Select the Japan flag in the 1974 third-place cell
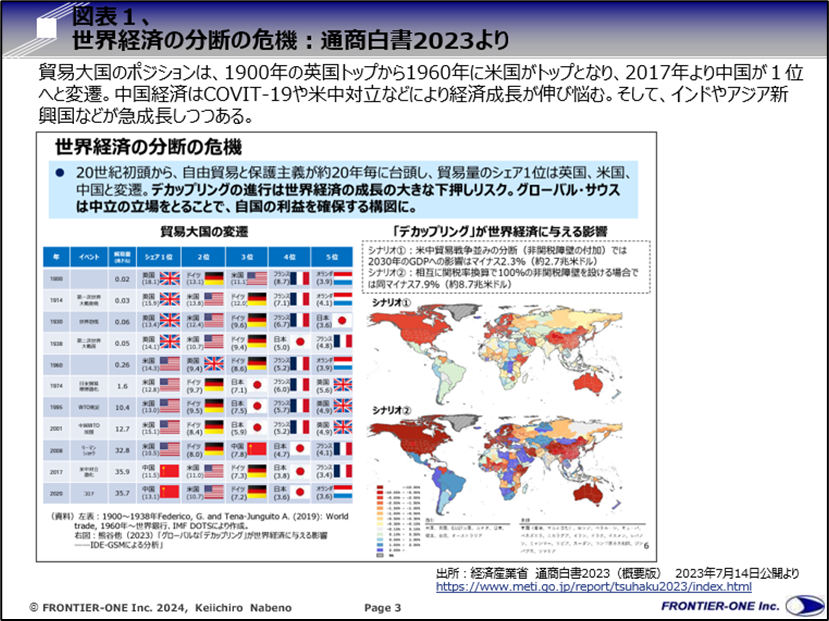The image size is (829, 621). click(258, 387)
